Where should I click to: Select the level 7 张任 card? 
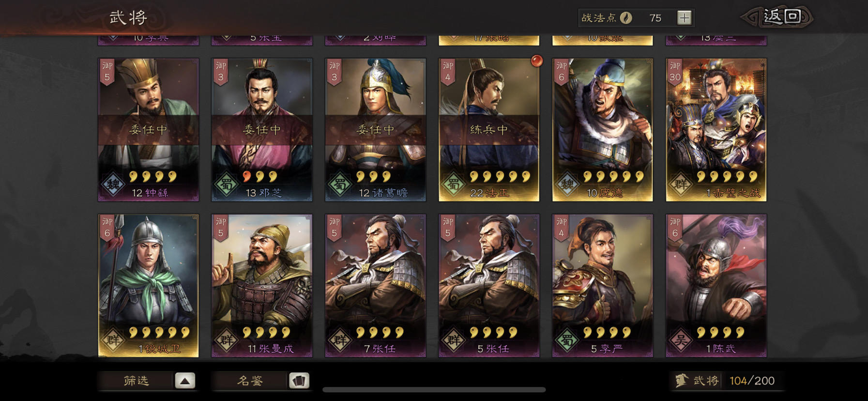tap(376, 286)
